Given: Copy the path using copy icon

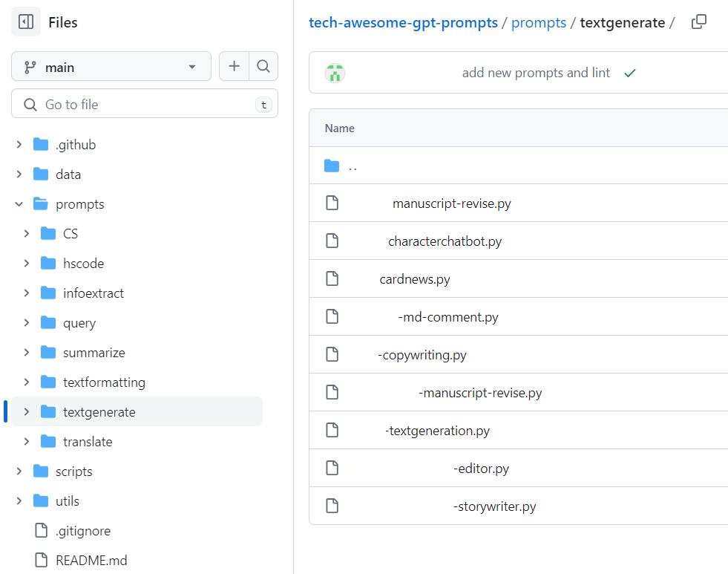Looking at the screenshot, I should click(698, 22).
